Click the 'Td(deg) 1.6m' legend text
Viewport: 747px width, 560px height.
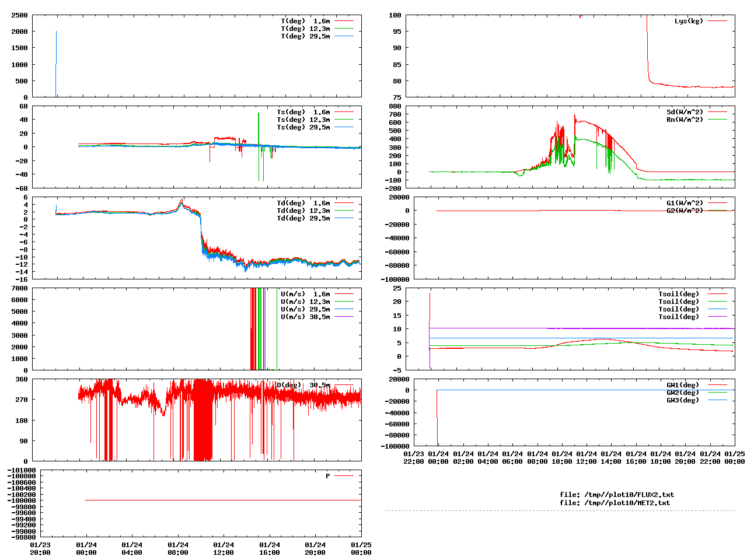point(303,203)
